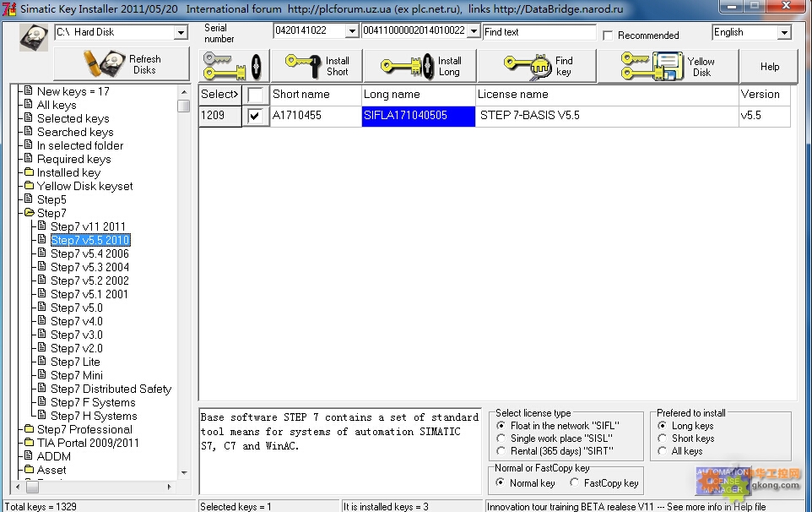Click the tree scroll-down arrow

click(x=184, y=472)
